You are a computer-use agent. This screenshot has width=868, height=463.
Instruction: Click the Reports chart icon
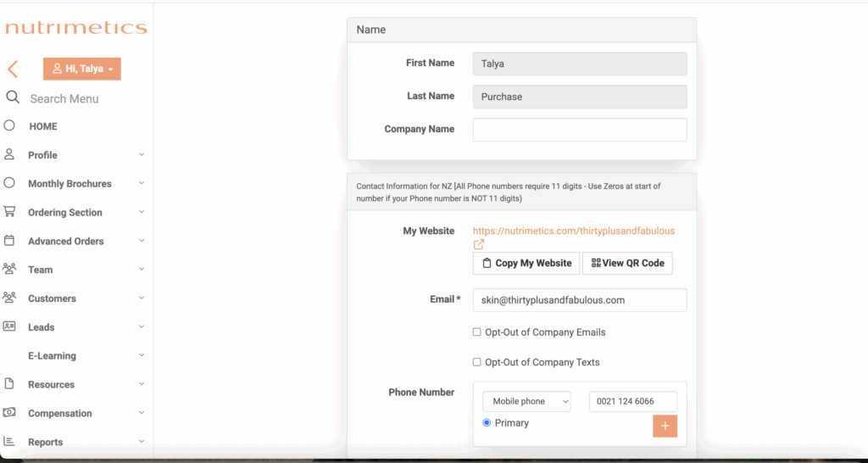8,442
